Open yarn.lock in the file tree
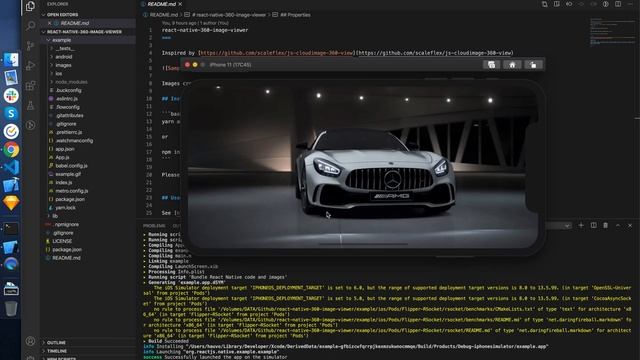 click(65, 207)
